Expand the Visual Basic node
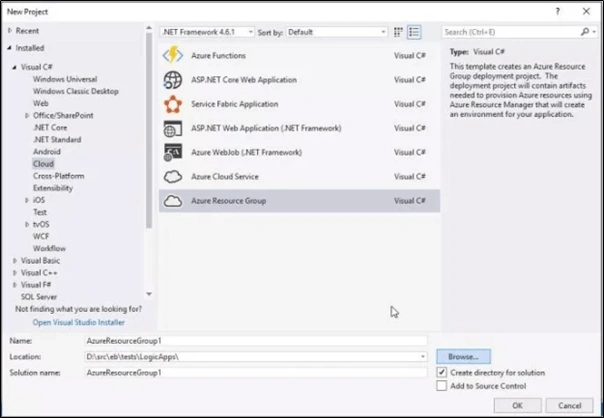604x418 pixels. coord(15,261)
